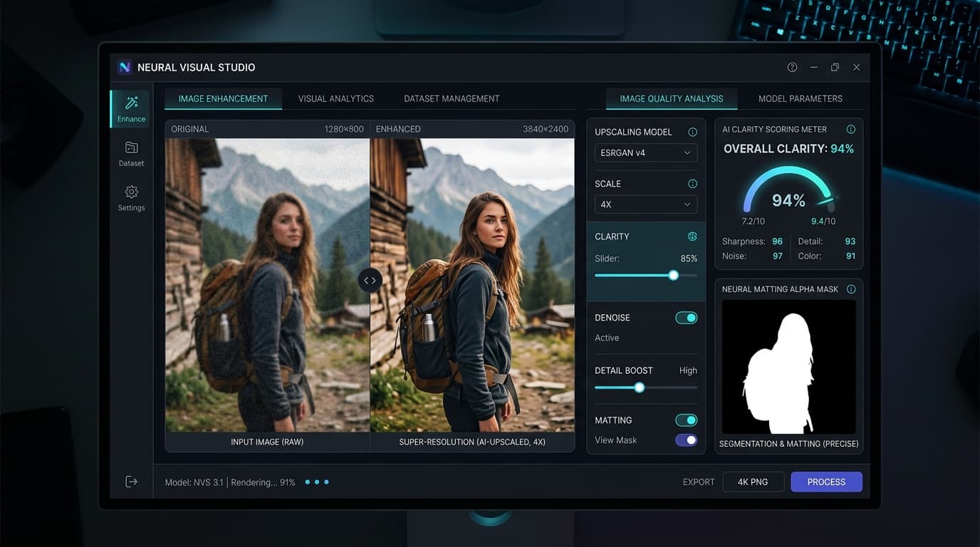The image size is (980, 547).
Task: Click the 'INPUT IMAGE (RAW)' caption
Action: coord(267,442)
